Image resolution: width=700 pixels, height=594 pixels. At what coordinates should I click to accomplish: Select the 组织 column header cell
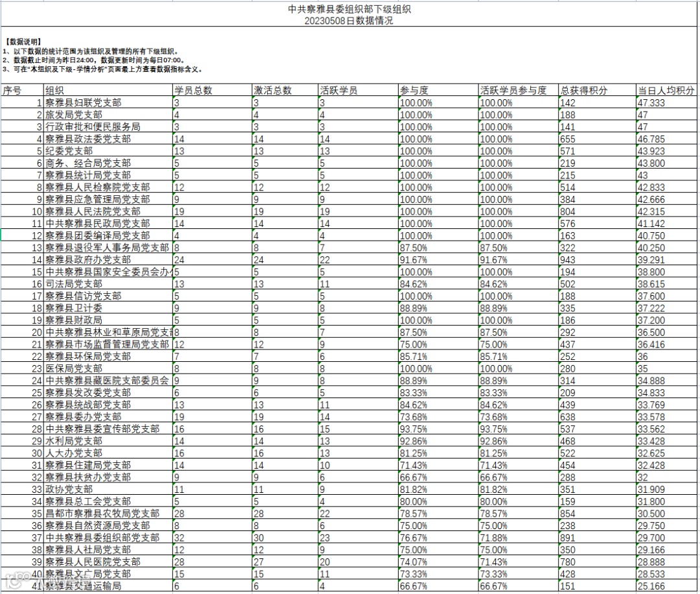(x=108, y=90)
